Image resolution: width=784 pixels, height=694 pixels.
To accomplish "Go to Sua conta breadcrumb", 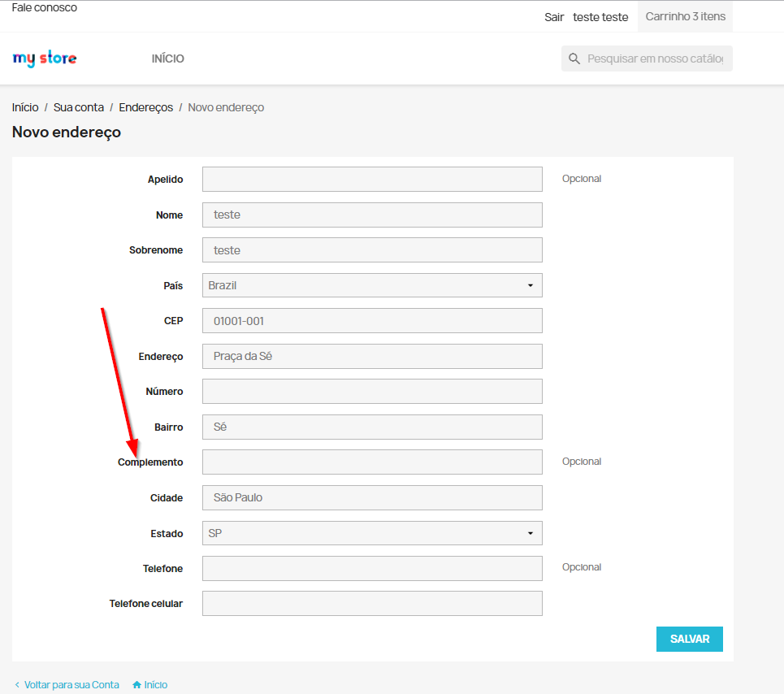I will point(79,107).
